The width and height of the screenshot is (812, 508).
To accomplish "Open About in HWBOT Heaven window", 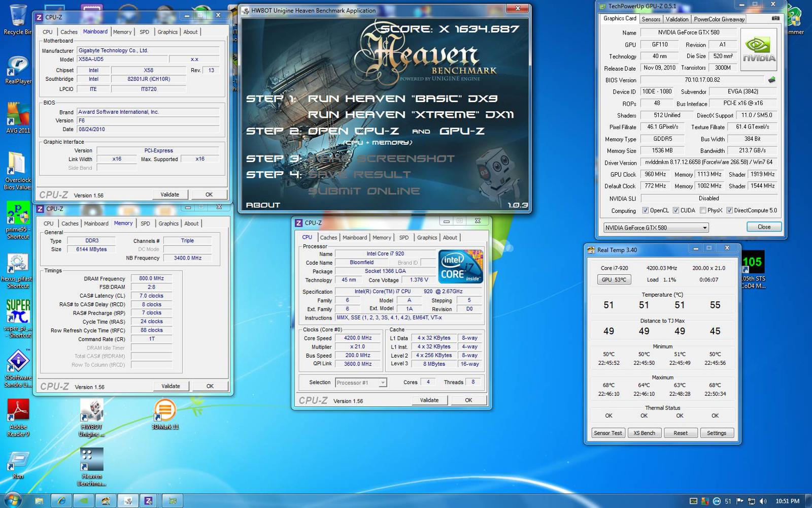I will (x=263, y=205).
